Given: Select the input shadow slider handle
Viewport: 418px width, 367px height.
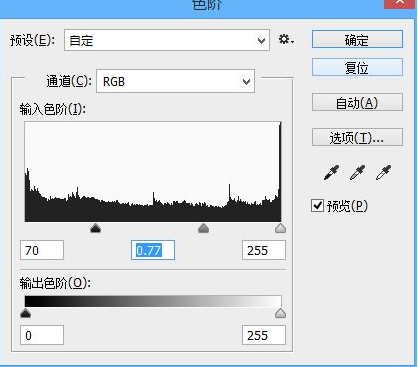Looking at the screenshot, I should [96, 228].
